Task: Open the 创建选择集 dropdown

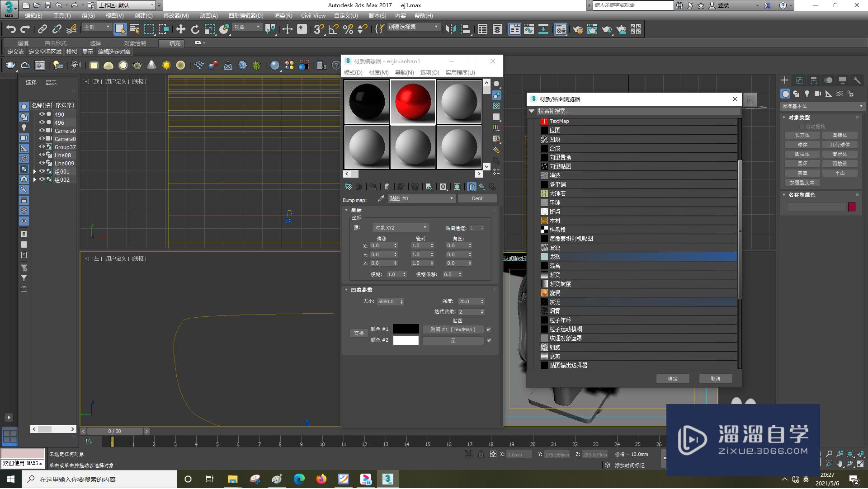Action: point(414,27)
